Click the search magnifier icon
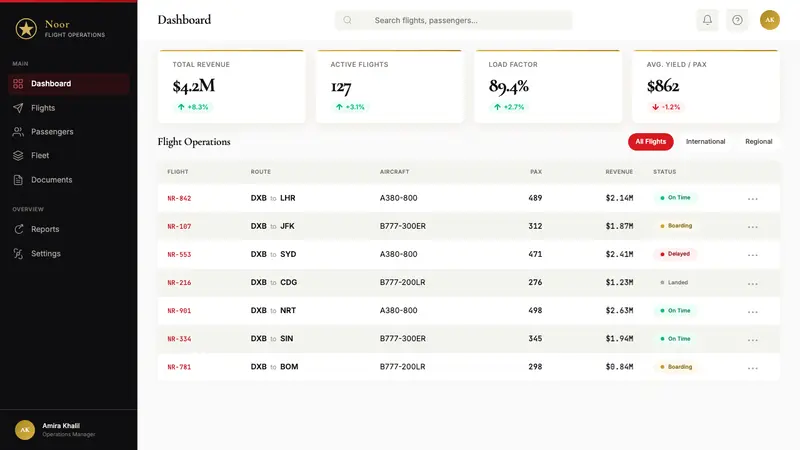This screenshot has height=450, width=800. (x=347, y=20)
